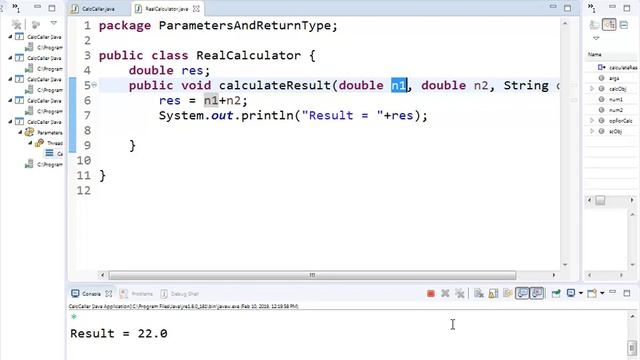Click remove all terminated icon in Debug panel
This screenshot has height=360, width=640.
(16, 25)
